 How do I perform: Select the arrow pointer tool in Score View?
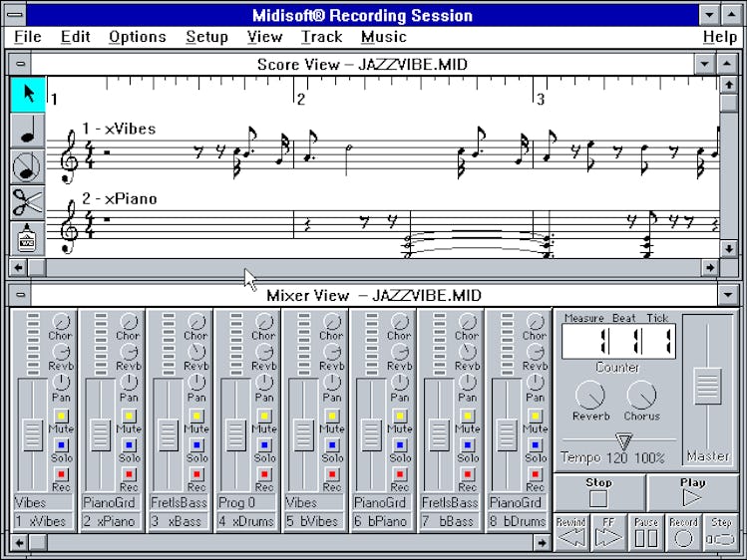point(28,95)
